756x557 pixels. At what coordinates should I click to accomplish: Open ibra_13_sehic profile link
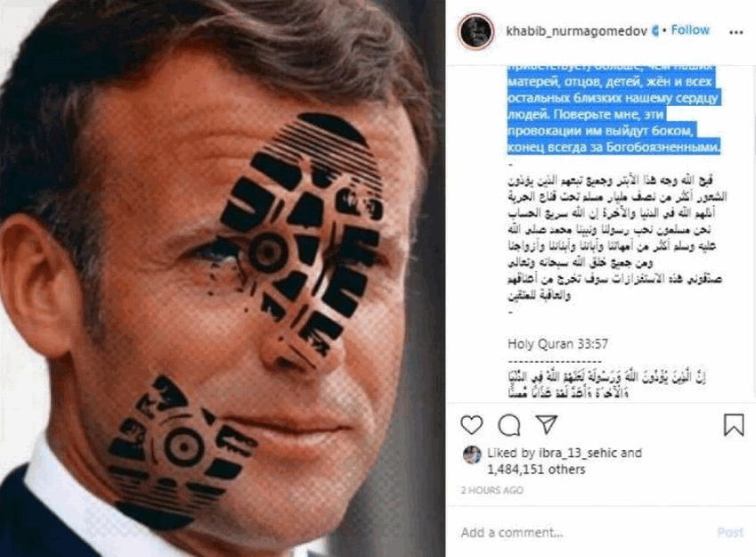point(578,453)
